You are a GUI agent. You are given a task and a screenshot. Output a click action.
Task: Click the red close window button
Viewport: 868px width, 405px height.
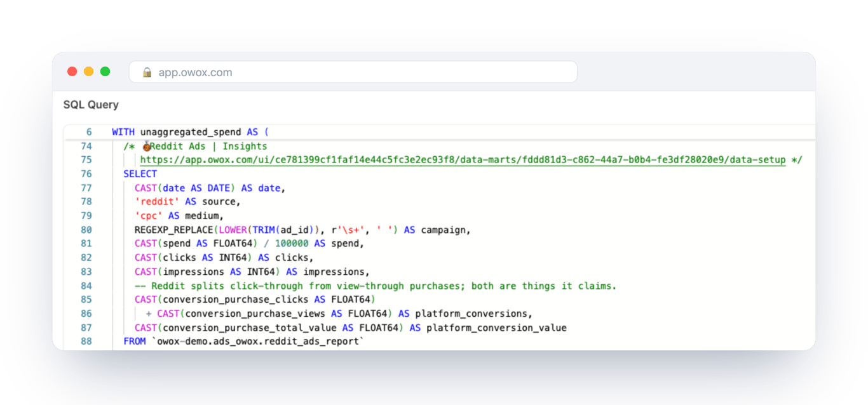(x=72, y=72)
